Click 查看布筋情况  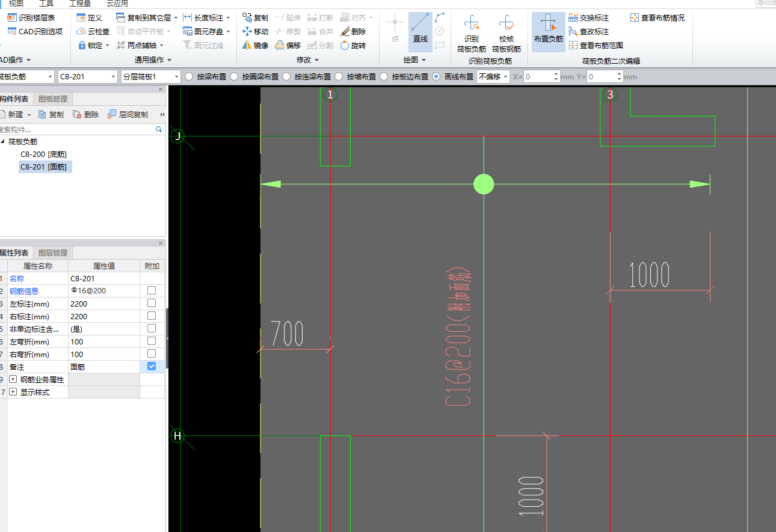(x=657, y=18)
